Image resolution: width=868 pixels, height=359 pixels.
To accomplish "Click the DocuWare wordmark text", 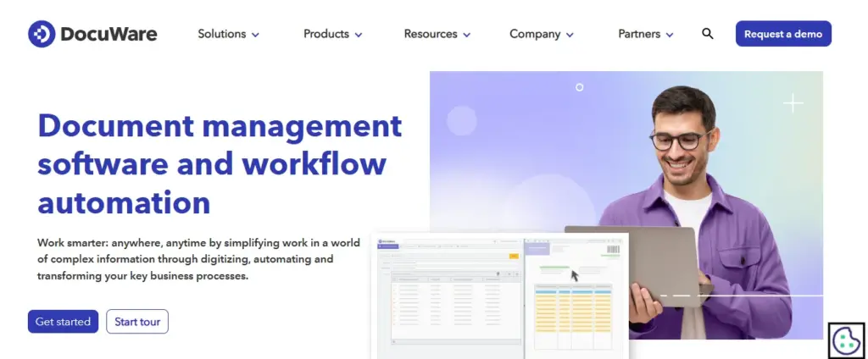I will click(108, 34).
